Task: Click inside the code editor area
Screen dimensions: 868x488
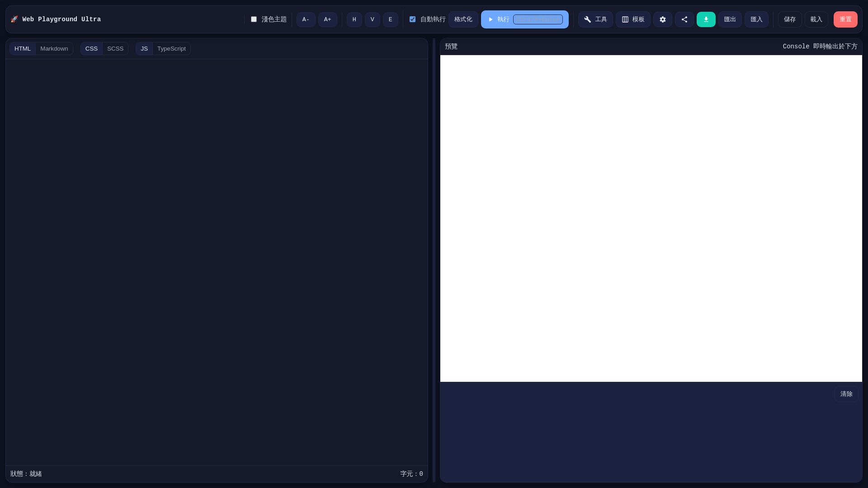Action: coord(217,262)
